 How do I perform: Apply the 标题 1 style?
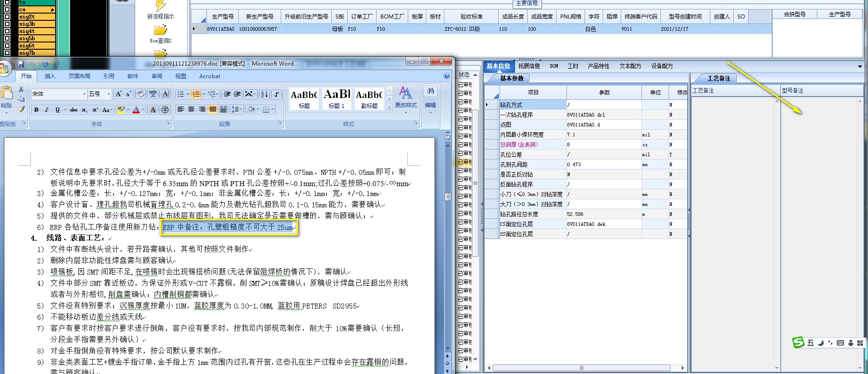(337, 98)
